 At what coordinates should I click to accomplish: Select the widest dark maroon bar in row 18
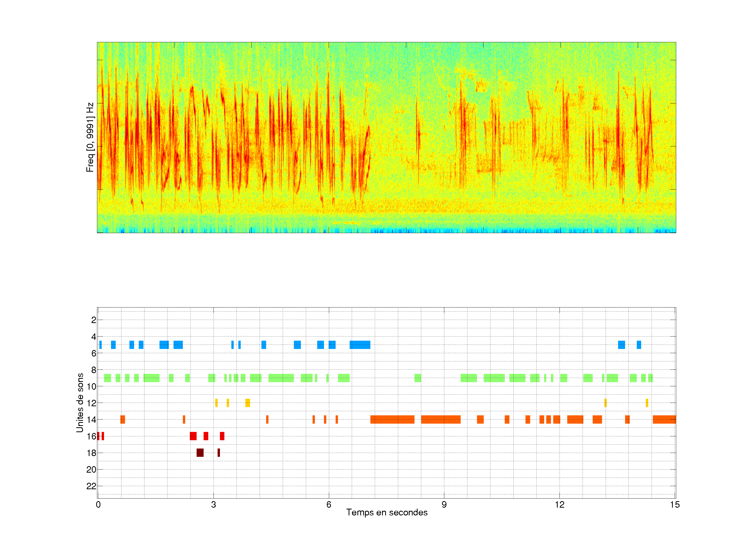point(200,453)
